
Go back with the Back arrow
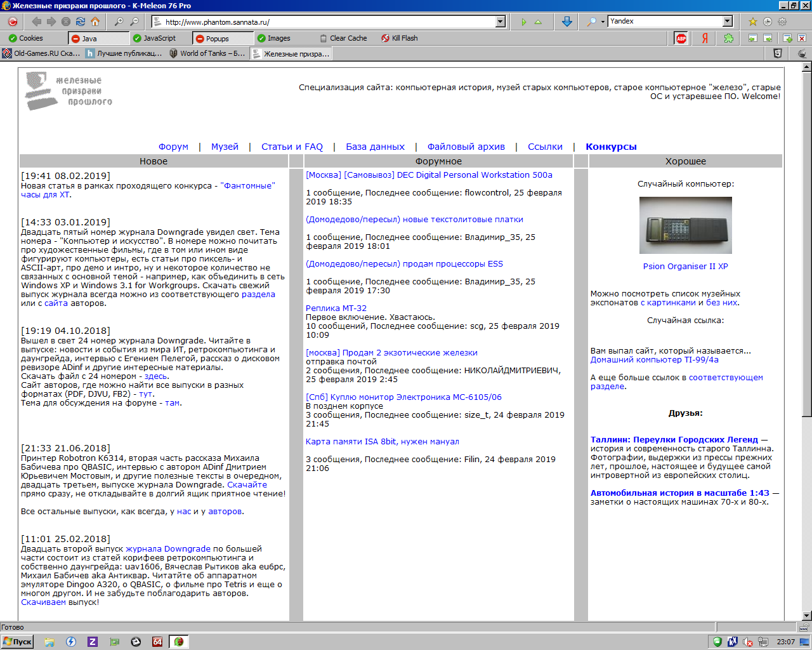37,22
